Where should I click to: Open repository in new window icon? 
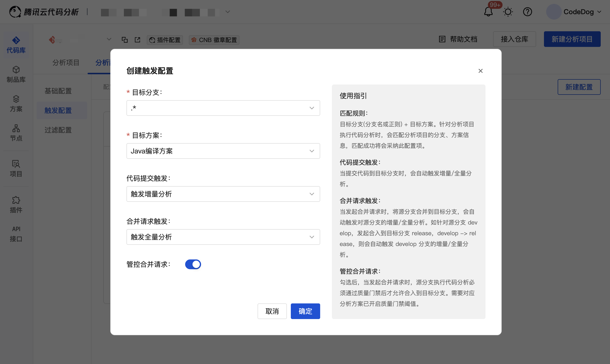tap(137, 40)
